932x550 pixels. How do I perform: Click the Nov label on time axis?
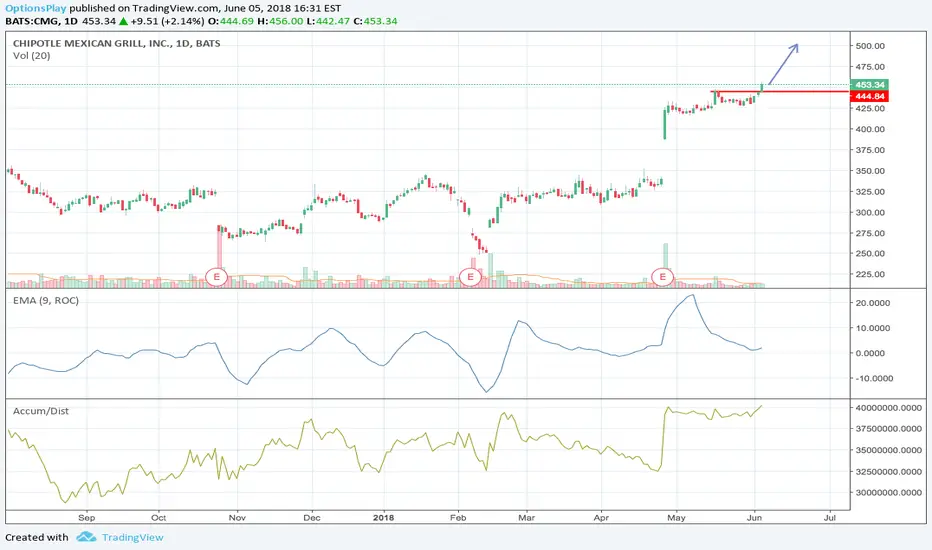pyautogui.click(x=237, y=518)
